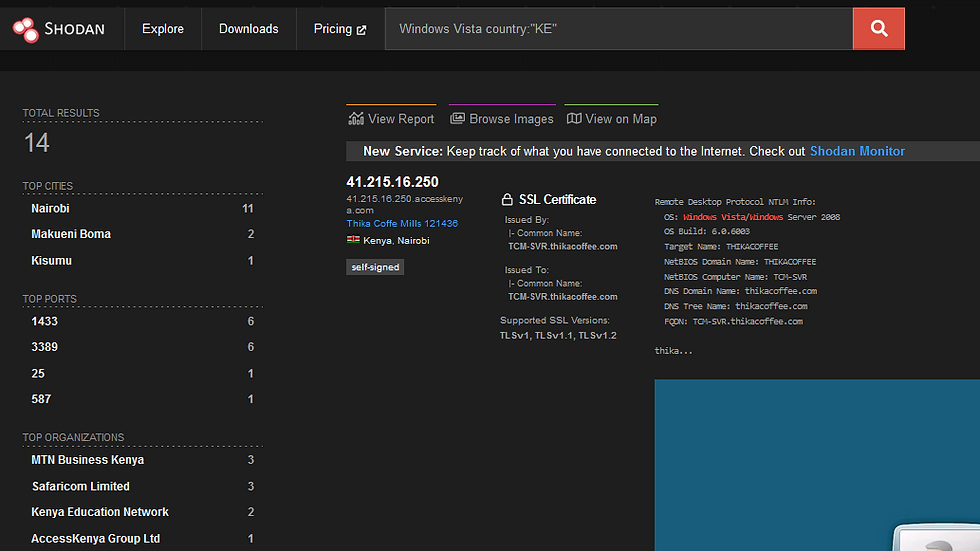Open the Browse Images tab

click(502, 118)
